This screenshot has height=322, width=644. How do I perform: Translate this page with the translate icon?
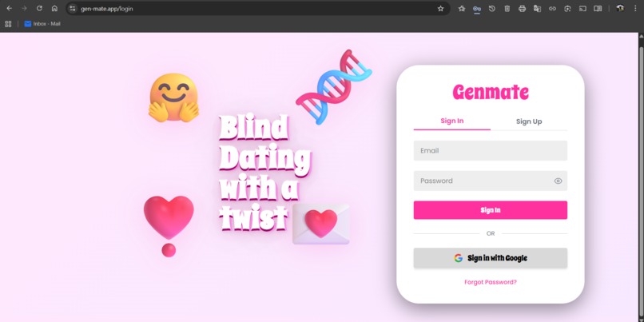tap(537, 9)
